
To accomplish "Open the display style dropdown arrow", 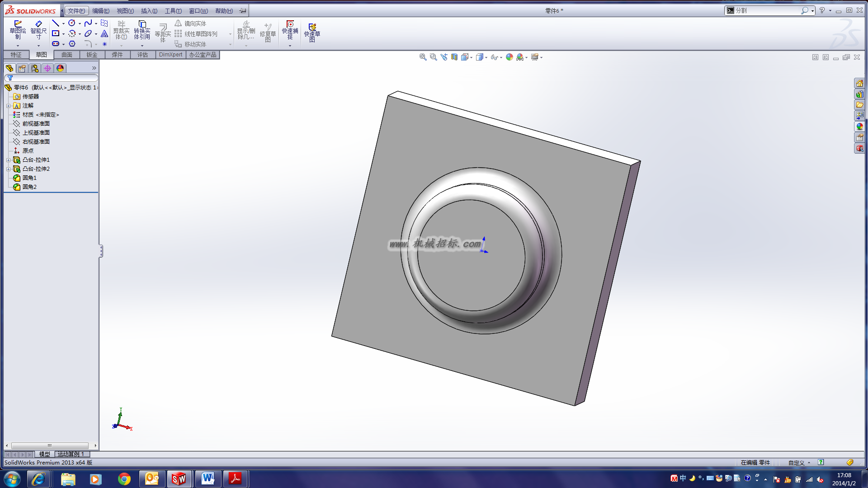I will pos(486,57).
